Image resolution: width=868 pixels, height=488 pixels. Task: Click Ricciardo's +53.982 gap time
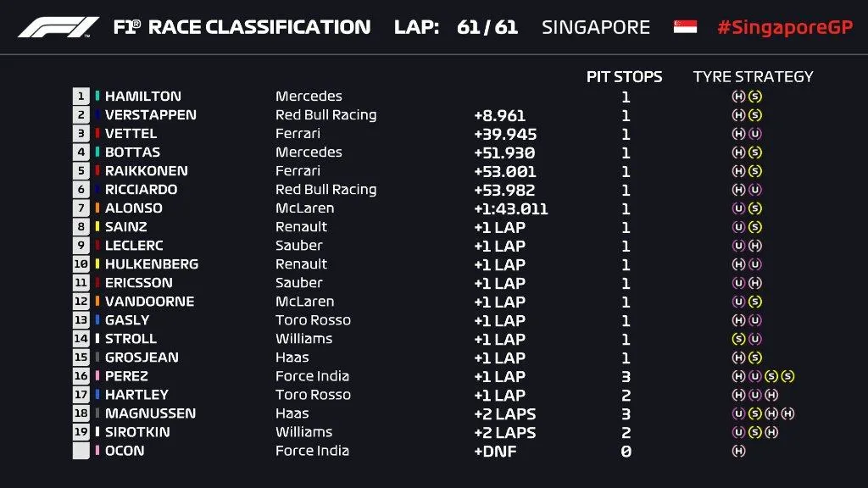(505, 190)
